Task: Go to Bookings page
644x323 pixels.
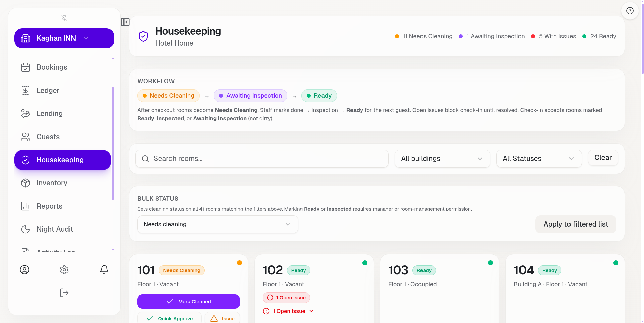Action: point(63,67)
